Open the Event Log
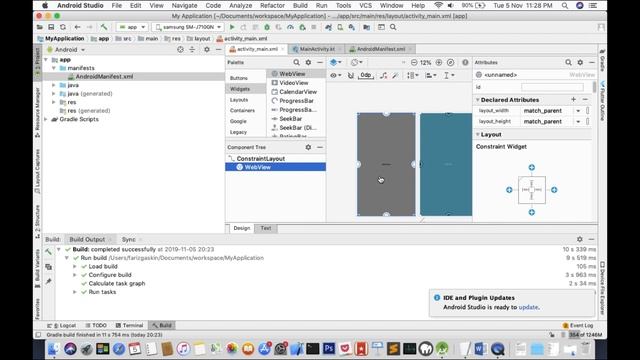Screen dimensions: 640x360 (x=578, y=325)
